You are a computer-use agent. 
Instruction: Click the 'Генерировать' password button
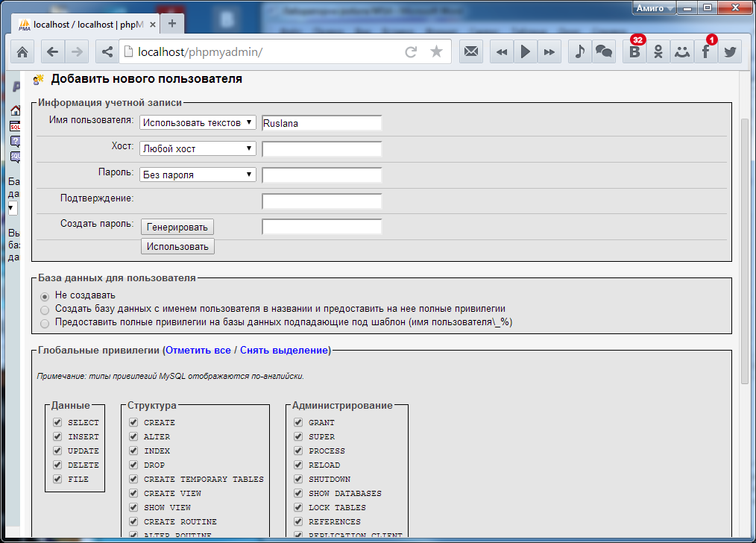(177, 227)
